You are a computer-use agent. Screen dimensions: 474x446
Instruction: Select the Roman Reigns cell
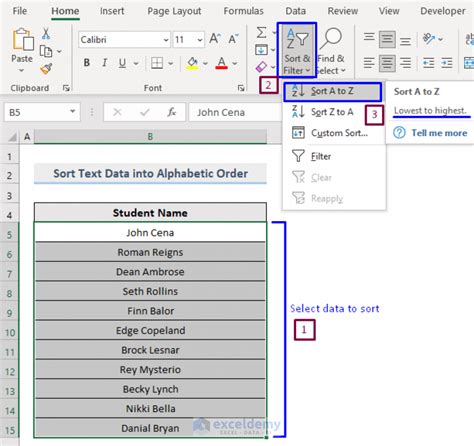tap(150, 252)
